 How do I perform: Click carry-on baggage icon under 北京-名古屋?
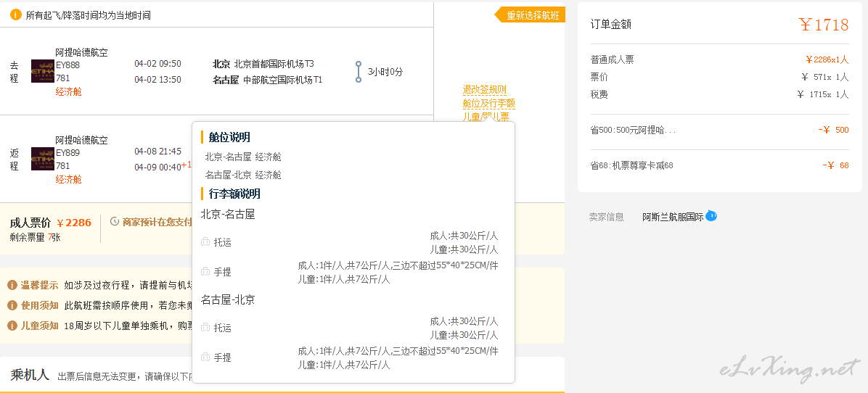(205, 271)
